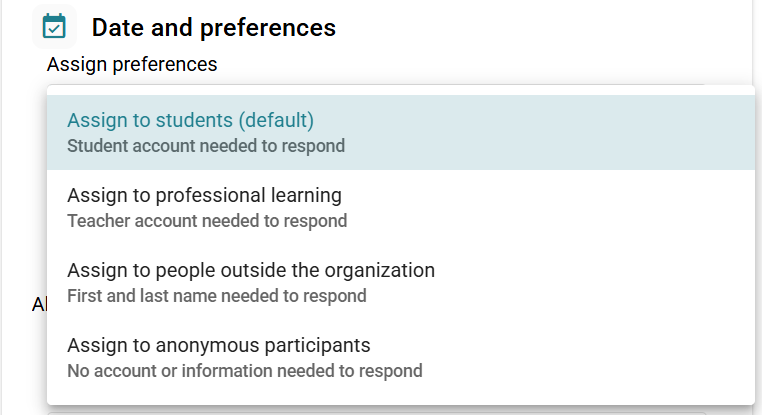Click First and last name needed subtitle

click(x=217, y=295)
